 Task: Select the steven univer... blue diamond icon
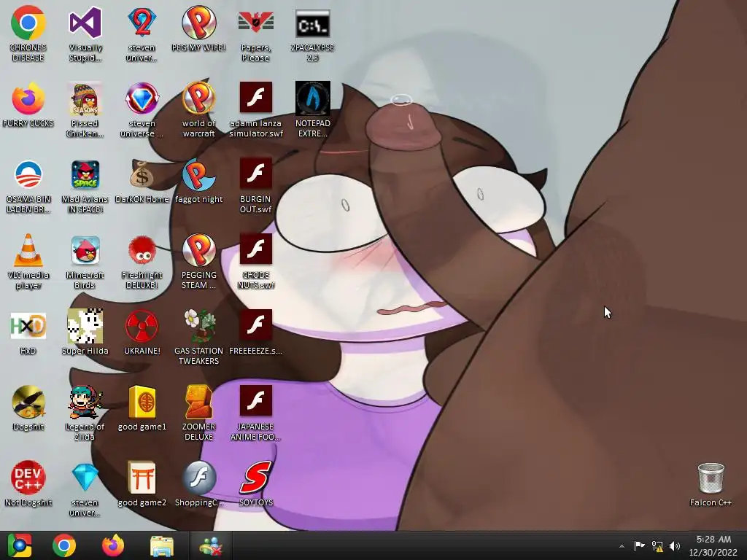click(85, 489)
